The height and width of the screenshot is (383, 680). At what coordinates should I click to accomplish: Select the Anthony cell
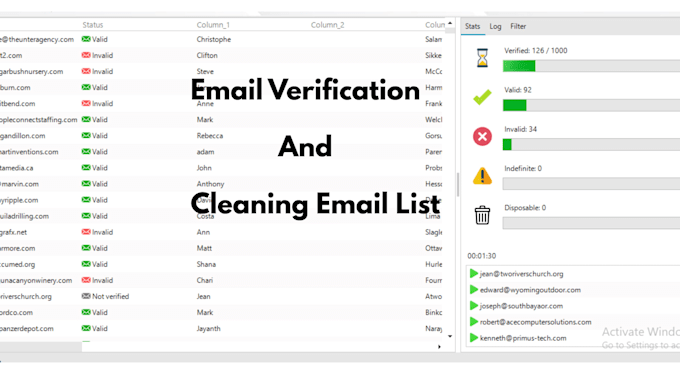tap(210, 184)
